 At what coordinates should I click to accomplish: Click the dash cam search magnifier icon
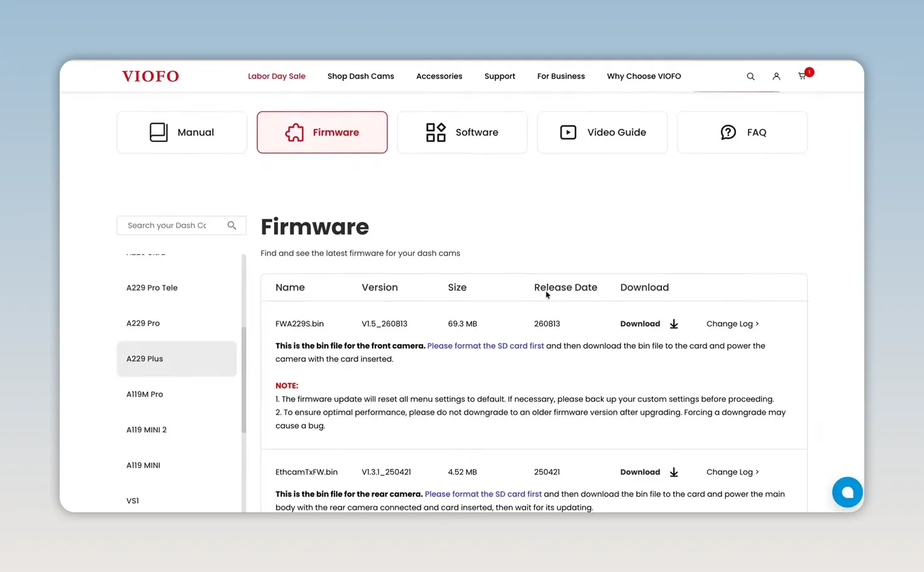232,225
